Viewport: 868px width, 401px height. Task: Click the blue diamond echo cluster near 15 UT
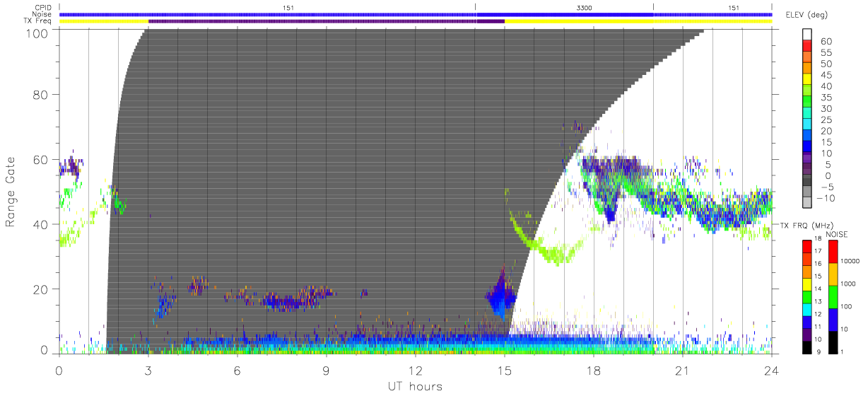(x=501, y=296)
